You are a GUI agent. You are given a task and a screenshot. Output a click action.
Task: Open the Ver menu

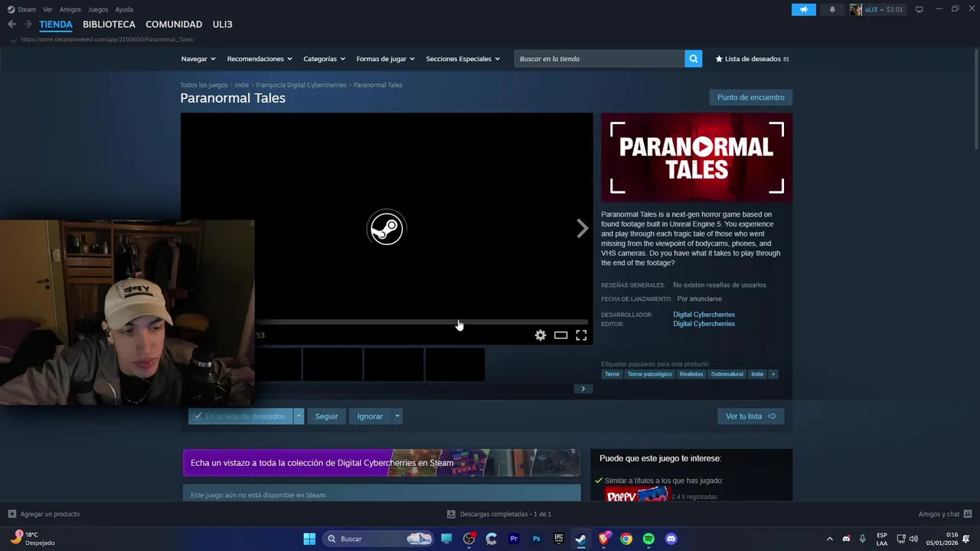tap(47, 9)
